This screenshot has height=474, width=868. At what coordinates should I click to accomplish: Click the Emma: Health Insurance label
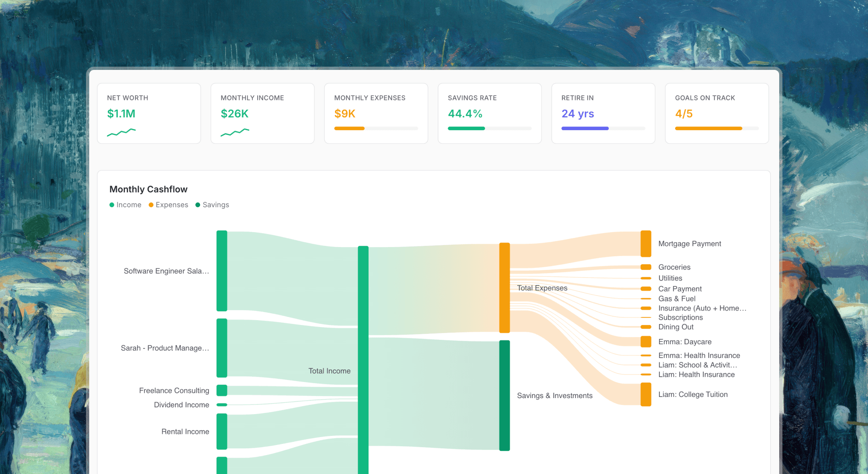click(699, 355)
